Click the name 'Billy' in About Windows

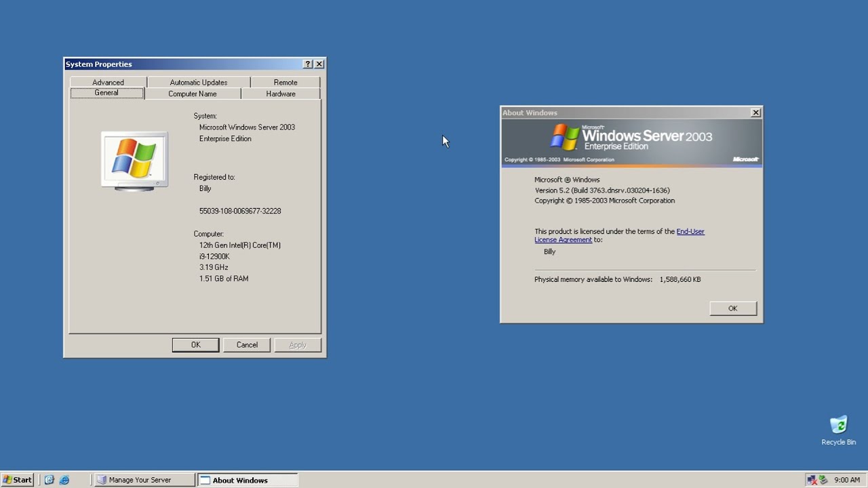point(550,251)
